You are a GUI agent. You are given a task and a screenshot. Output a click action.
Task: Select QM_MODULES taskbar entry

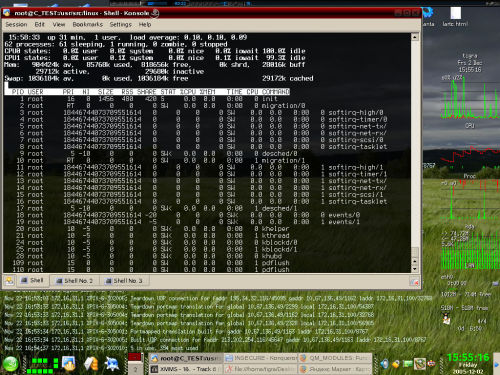pos(335,358)
